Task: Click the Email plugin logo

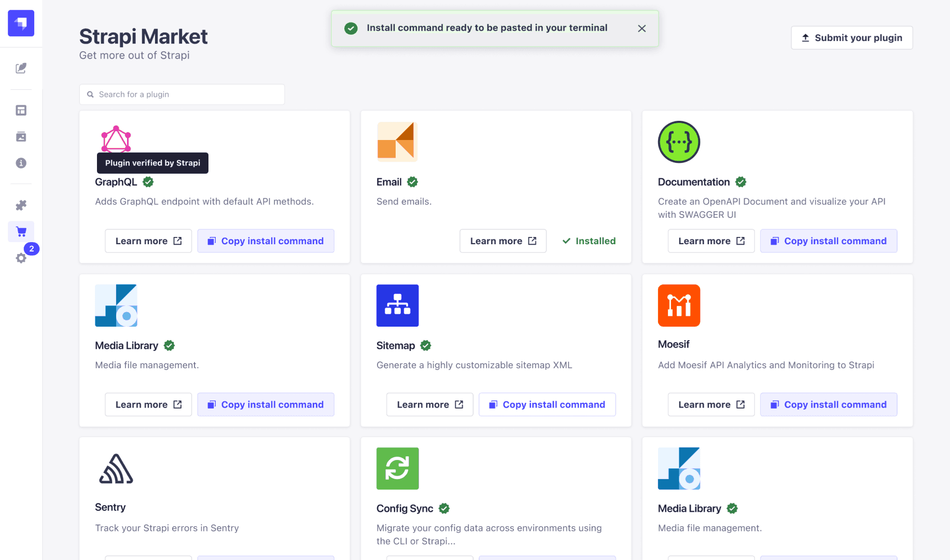Action: click(x=397, y=142)
